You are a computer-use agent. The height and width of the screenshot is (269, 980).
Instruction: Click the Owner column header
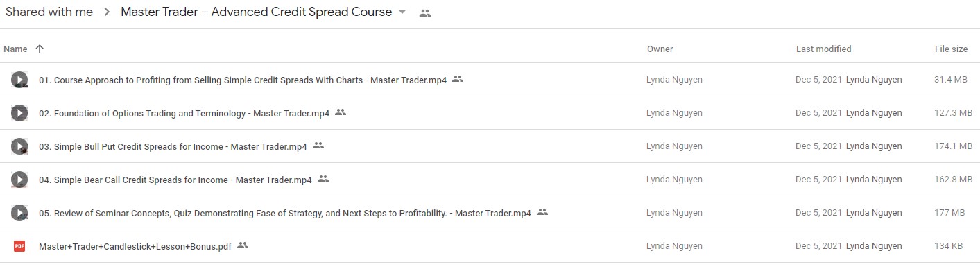pos(660,49)
